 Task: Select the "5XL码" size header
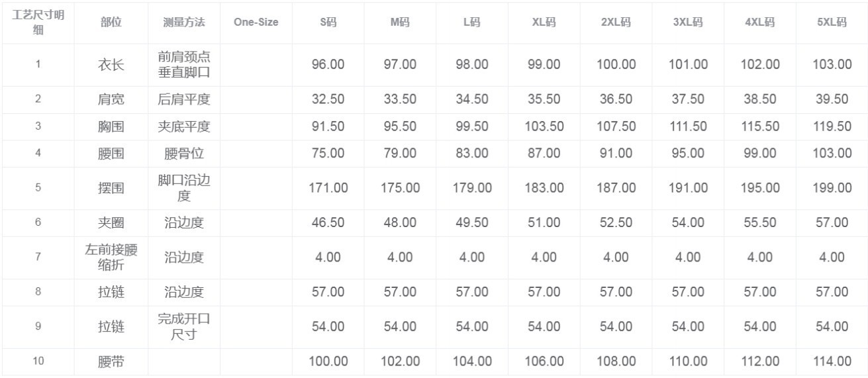click(x=832, y=22)
